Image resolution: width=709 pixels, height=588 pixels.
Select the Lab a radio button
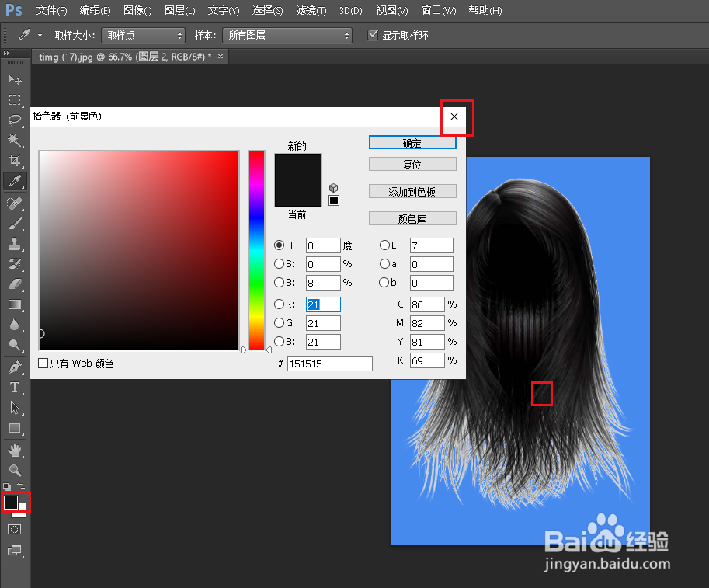coord(384,263)
